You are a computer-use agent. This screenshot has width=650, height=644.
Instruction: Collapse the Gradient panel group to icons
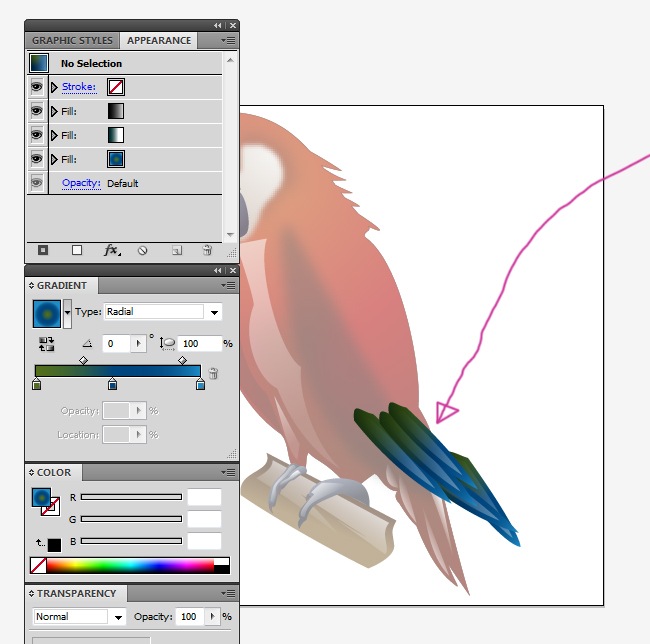[x=218, y=271]
